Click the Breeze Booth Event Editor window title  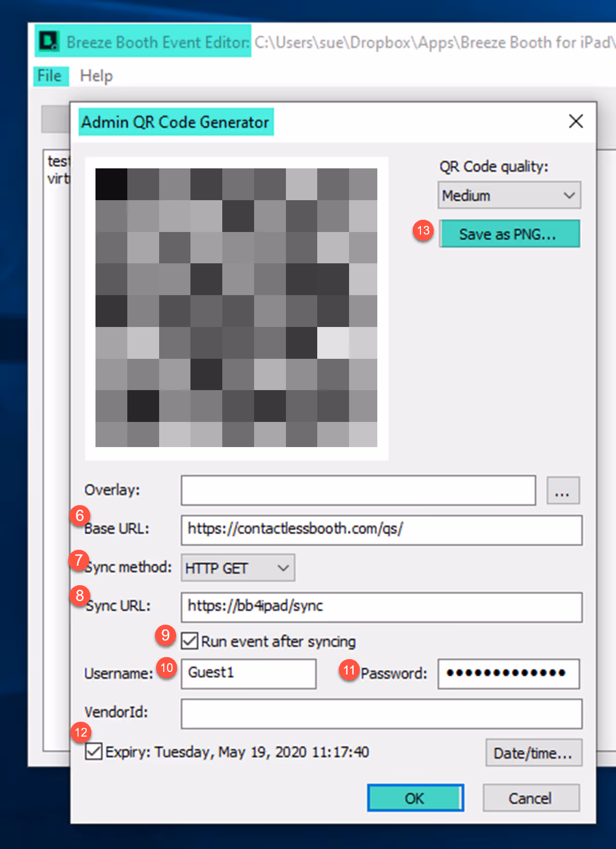[x=158, y=42]
